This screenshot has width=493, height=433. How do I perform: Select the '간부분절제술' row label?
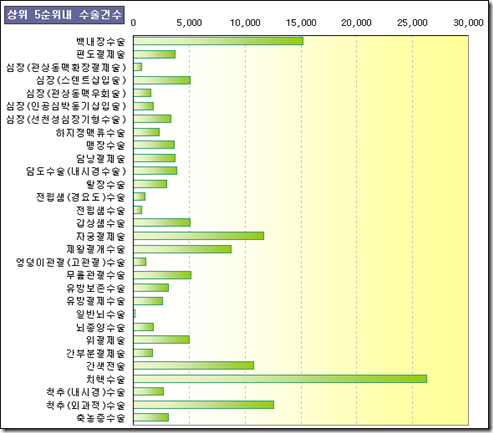point(95,353)
